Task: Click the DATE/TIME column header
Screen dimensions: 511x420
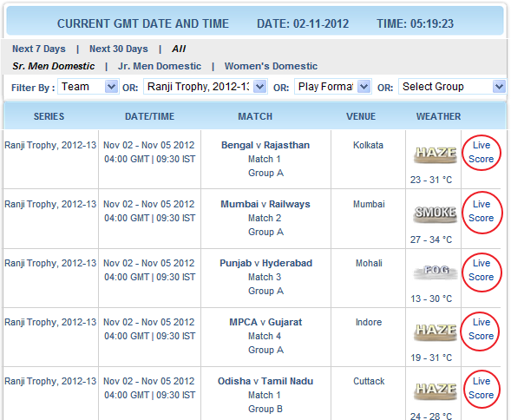Action: click(149, 116)
